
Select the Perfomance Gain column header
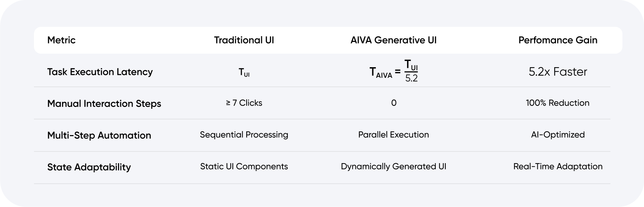[558, 40]
